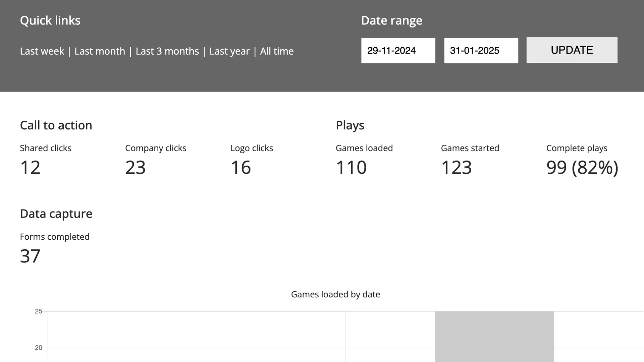The image size is (644, 362).
Task: Select the Last month quick link
Action: [x=100, y=51]
